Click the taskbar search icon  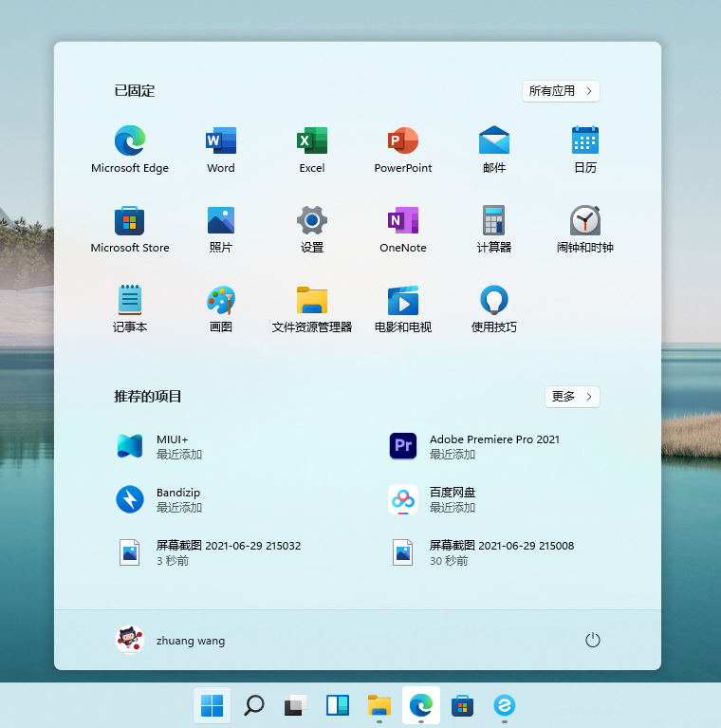click(254, 705)
